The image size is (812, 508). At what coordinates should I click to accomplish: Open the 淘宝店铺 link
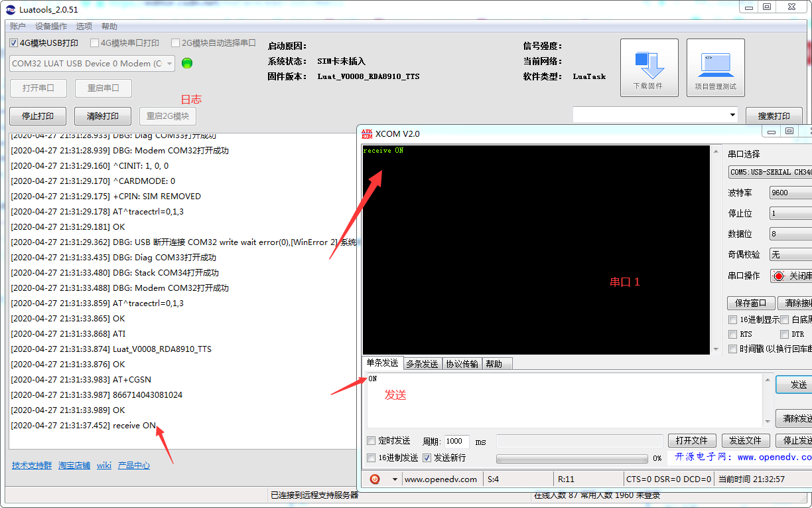74,466
